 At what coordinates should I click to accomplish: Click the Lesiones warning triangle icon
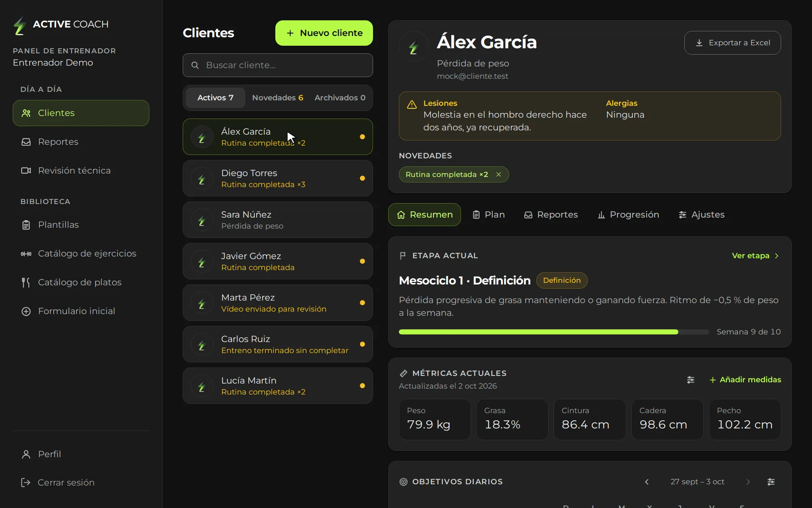(411, 105)
